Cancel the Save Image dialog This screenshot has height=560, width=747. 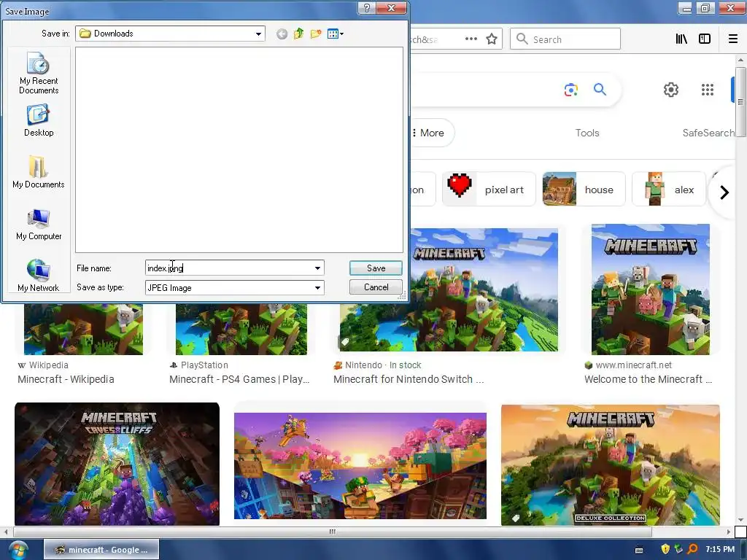376,287
